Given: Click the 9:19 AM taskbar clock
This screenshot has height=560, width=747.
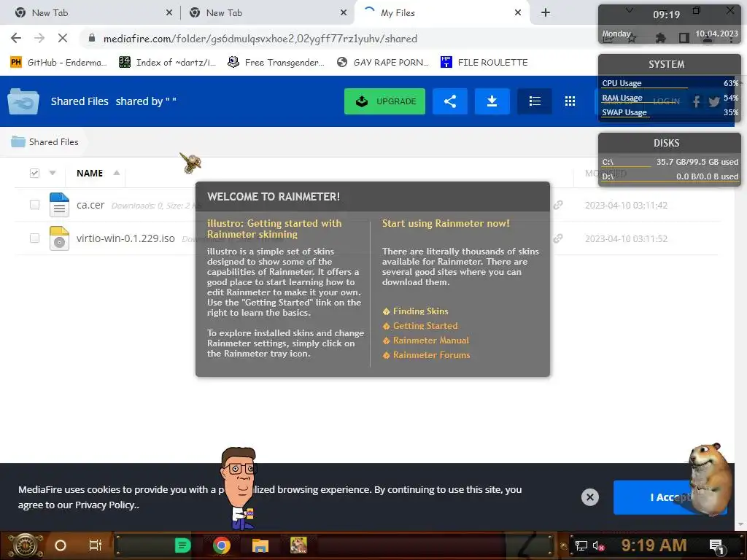Looking at the screenshot, I should tap(654, 545).
